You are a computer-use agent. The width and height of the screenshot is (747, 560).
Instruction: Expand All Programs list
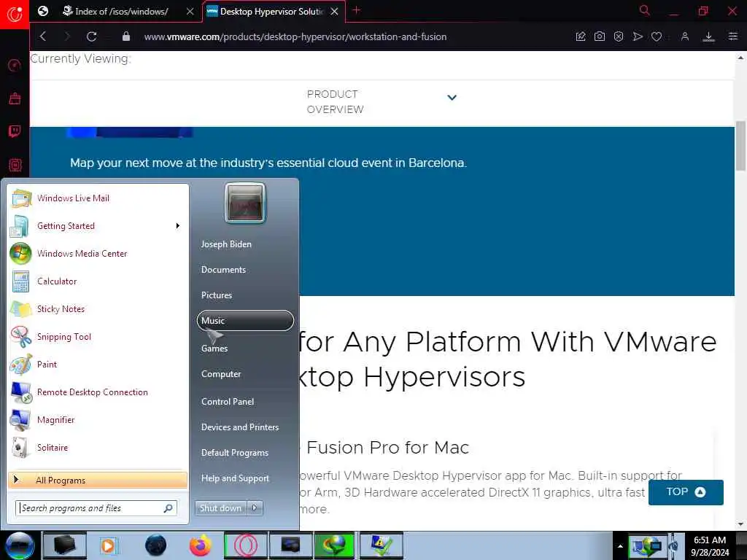(98, 480)
